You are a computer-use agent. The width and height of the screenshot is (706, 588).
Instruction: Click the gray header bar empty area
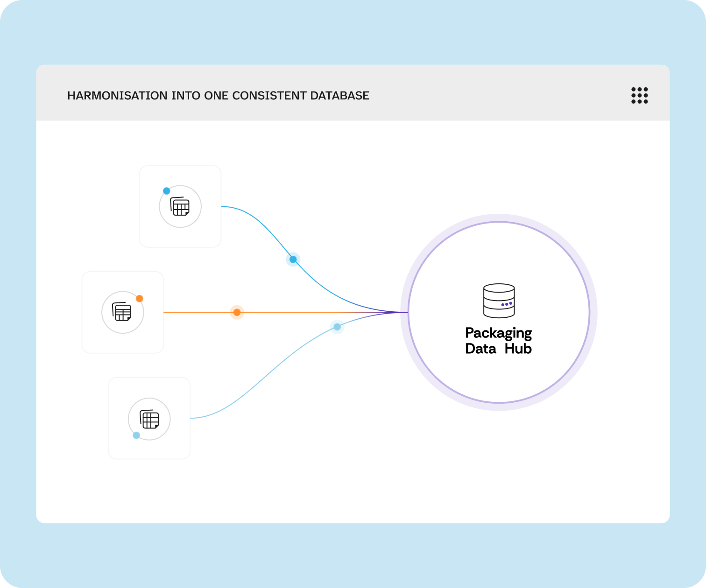coord(490,95)
